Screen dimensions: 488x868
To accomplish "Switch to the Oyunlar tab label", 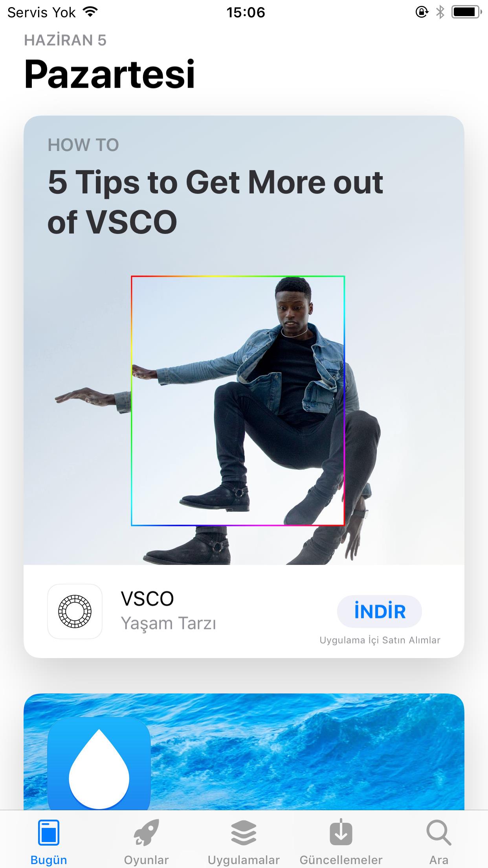I will point(146,860).
